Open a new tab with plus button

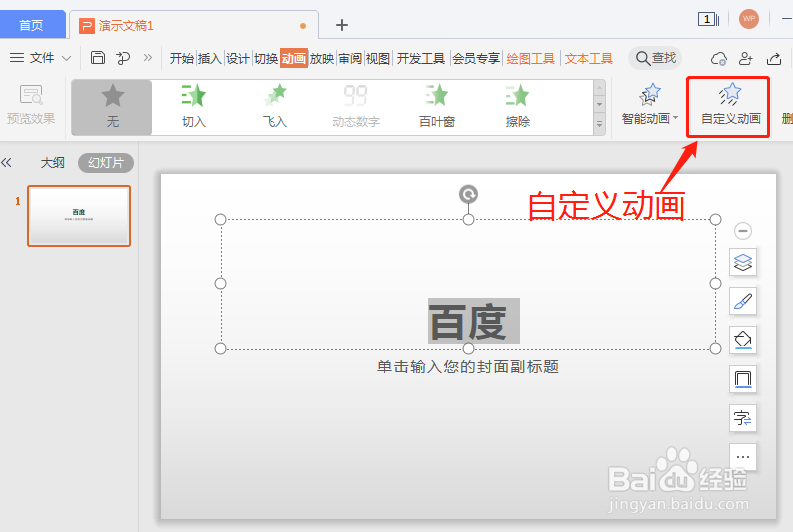(342, 25)
